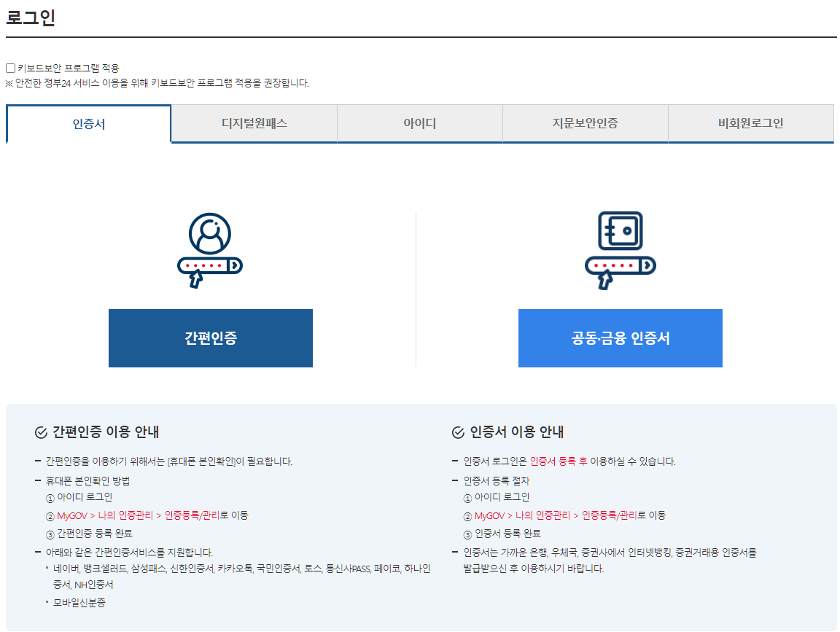Open the 아이디 login tab
The image size is (840, 632).
(x=420, y=123)
